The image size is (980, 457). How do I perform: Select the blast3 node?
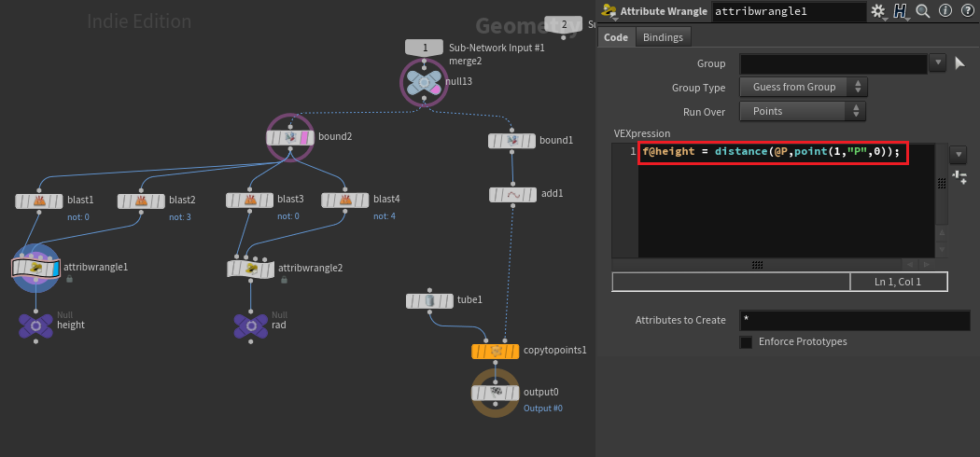pyautogui.click(x=249, y=201)
